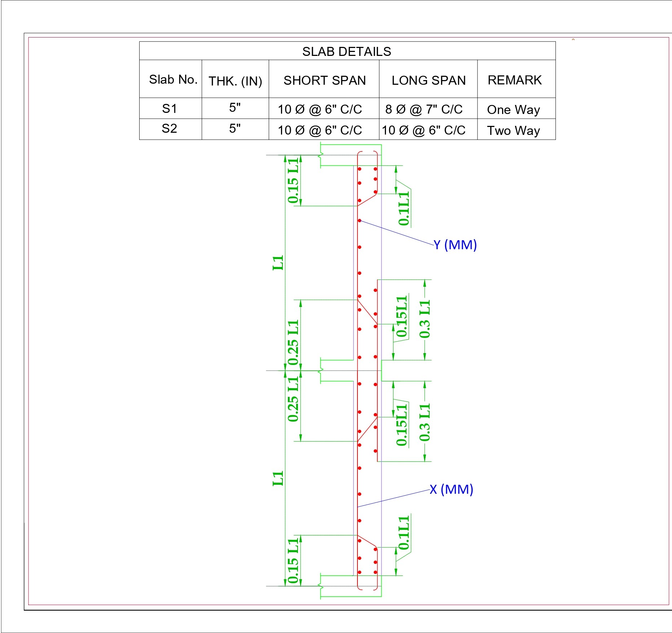Click the S1 slab number cell

pyautogui.click(x=170, y=109)
